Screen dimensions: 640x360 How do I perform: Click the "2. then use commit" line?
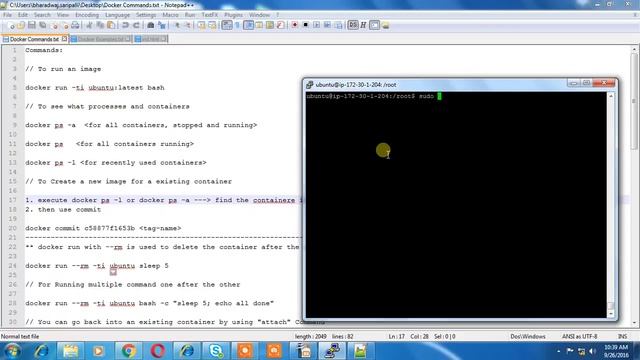(x=63, y=209)
